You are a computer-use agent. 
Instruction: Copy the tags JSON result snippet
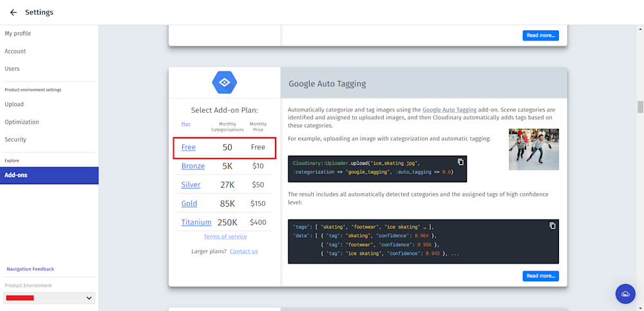click(x=553, y=225)
